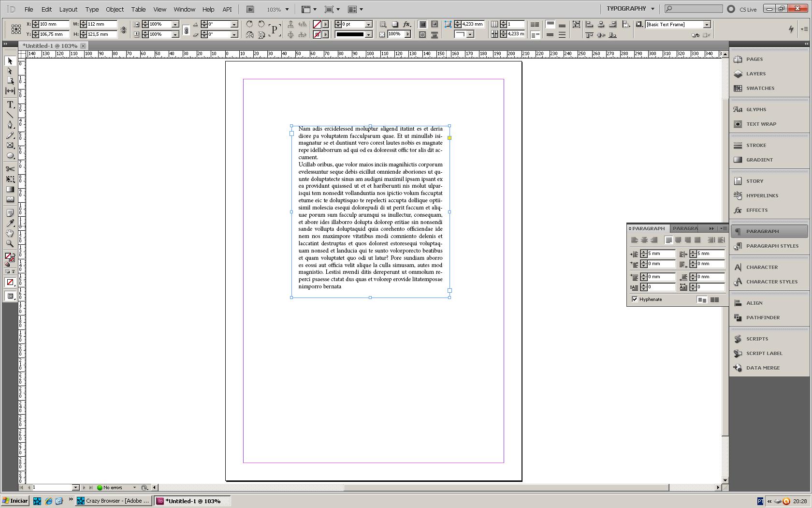Image resolution: width=812 pixels, height=508 pixels.
Task: Click the Line tool
Action: 10,115
